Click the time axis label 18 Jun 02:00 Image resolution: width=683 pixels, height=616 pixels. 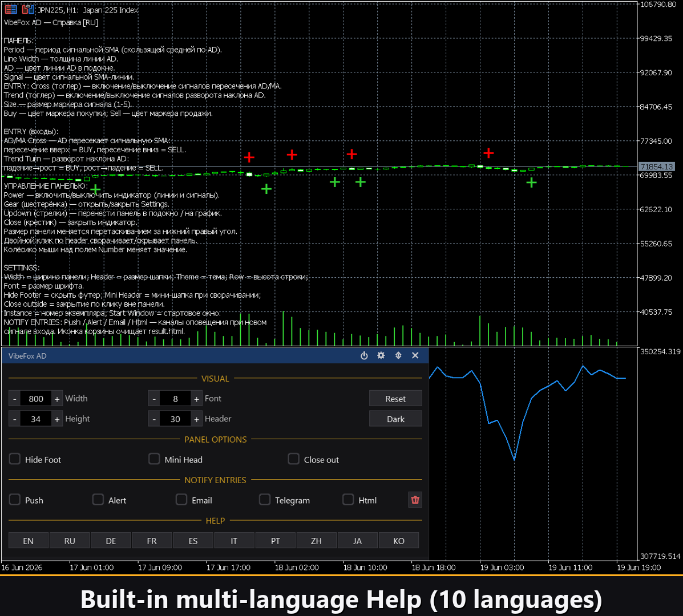297,568
